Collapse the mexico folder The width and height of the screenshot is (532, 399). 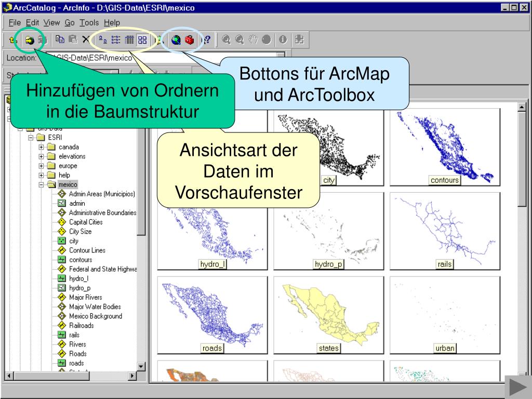point(41,185)
